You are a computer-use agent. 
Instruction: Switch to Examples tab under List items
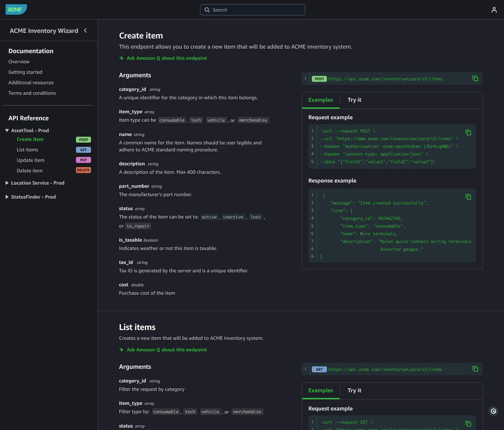point(321,390)
